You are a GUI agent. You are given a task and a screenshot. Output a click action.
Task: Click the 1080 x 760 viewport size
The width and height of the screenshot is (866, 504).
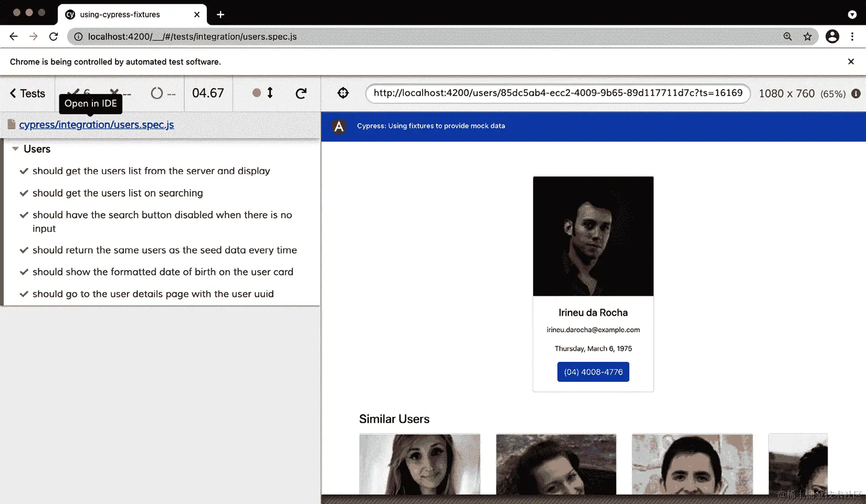coord(787,93)
